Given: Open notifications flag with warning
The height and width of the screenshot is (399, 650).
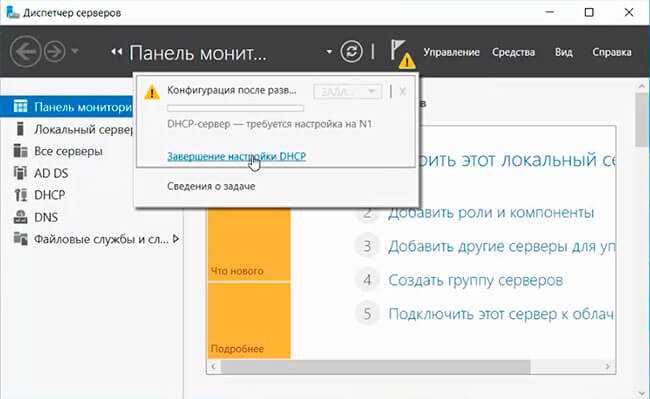Looking at the screenshot, I should 402,53.
